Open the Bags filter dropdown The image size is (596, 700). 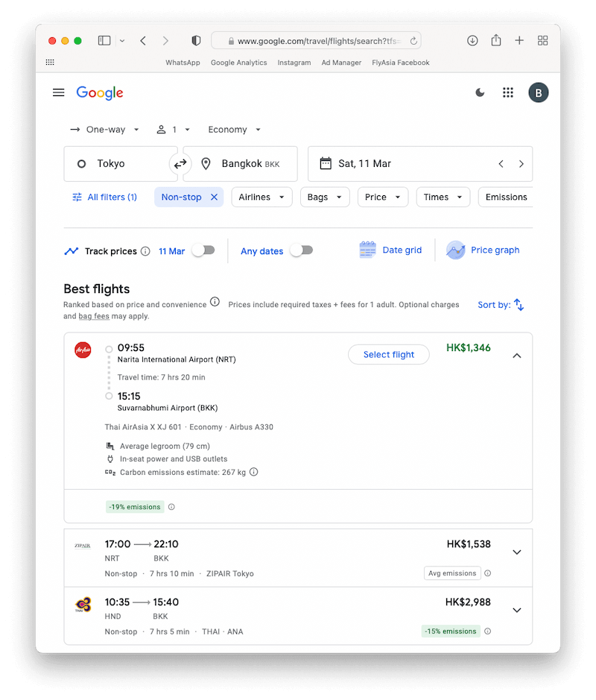tap(325, 197)
